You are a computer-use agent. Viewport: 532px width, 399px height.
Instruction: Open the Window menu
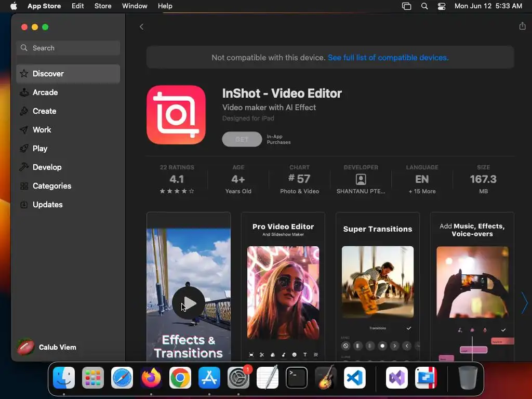135,6
